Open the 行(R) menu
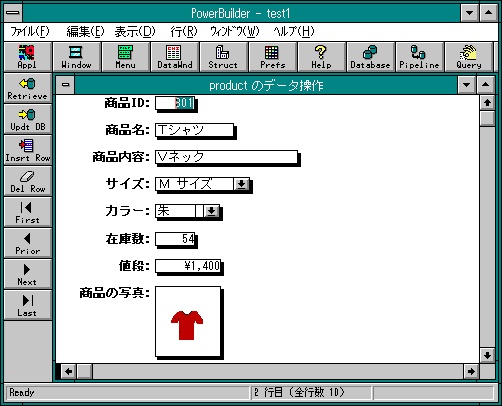The width and height of the screenshot is (502, 406). tap(184, 32)
